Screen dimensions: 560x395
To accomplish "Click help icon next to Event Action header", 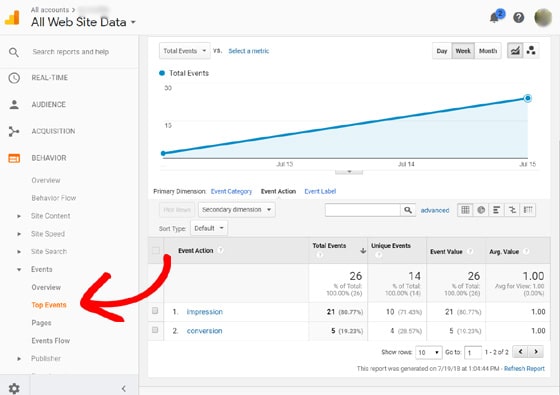I will click(221, 250).
